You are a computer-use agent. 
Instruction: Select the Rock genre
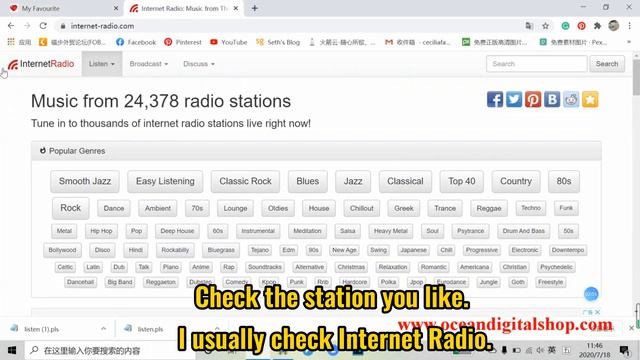click(71, 208)
